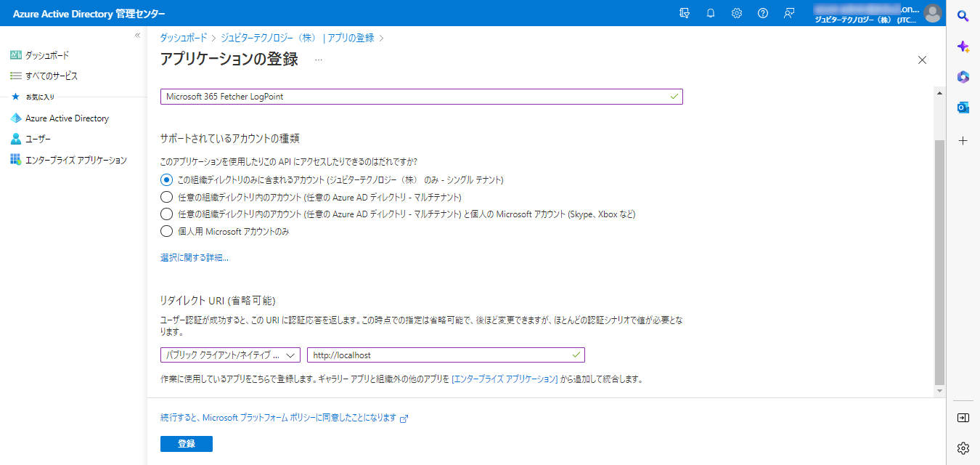Click scrollbar up arrow
The width and height of the screenshot is (980, 465).
(x=939, y=94)
